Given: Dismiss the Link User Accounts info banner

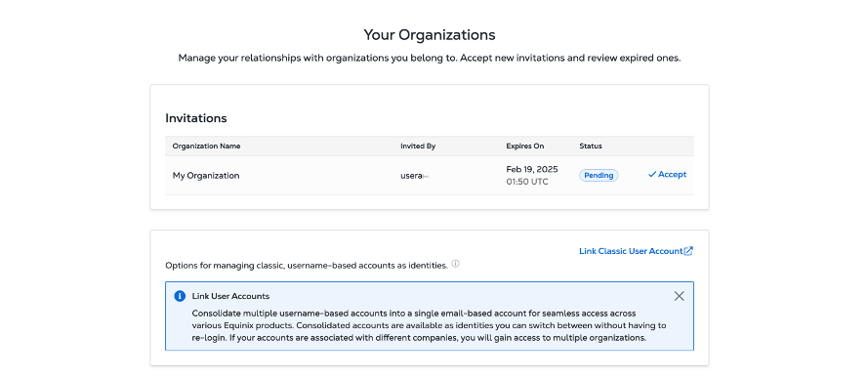Looking at the screenshot, I should pos(680,296).
